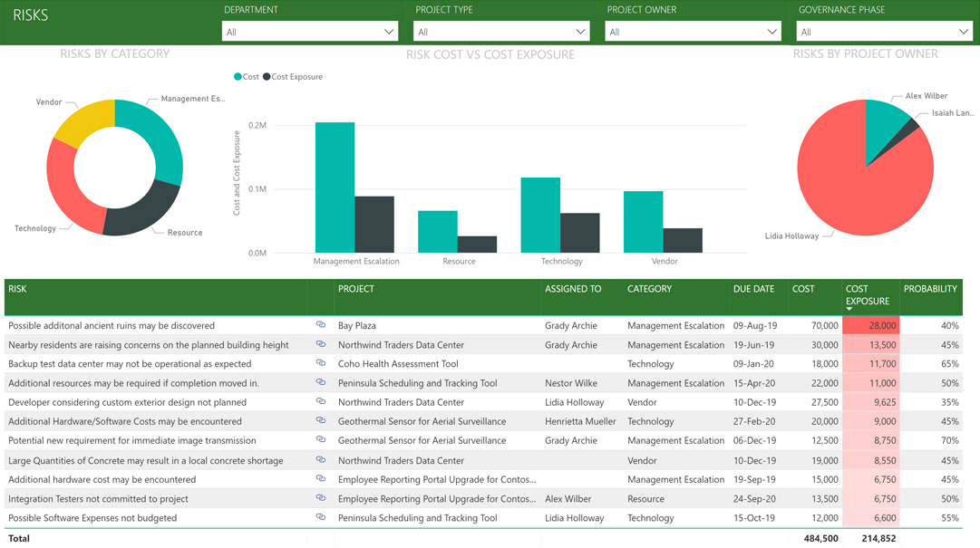Click the Cost Exposure sort arrow indicator

click(849, 309)
